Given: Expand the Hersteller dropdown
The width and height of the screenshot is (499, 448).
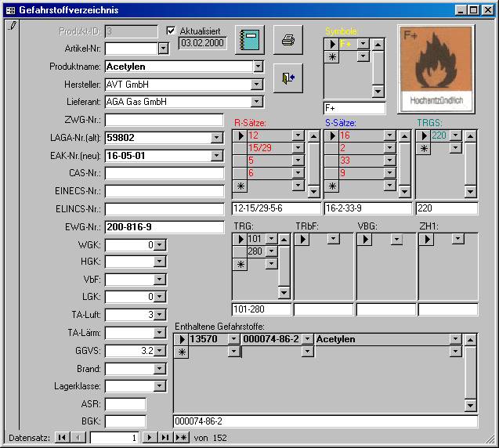Looking at the screenshot, I should (x=256, y=85).
